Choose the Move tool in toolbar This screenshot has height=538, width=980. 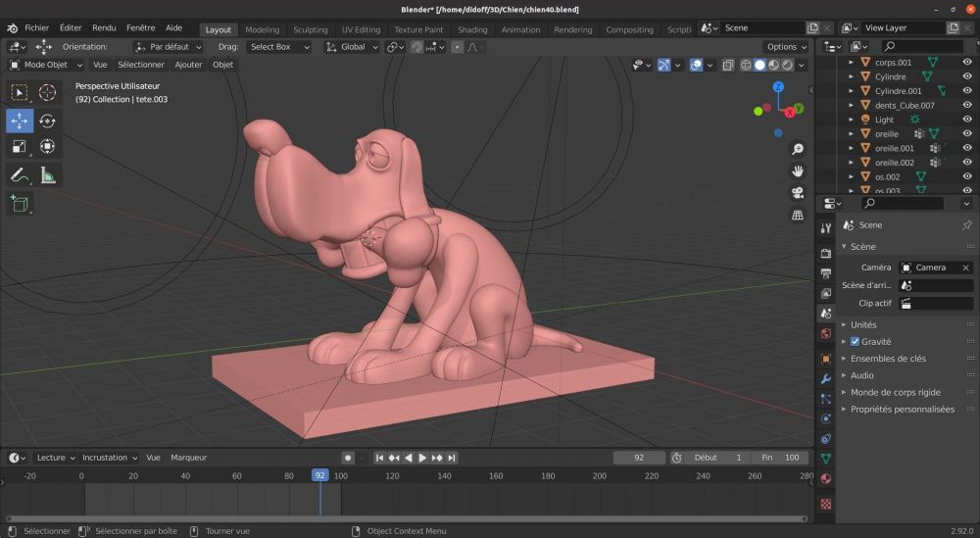click(20, 121)
